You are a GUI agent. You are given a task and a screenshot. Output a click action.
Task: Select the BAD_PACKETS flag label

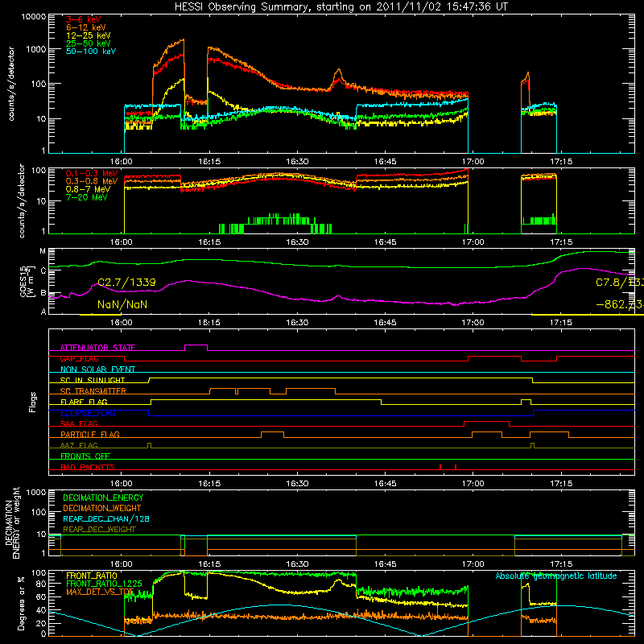tap(88, 467)
